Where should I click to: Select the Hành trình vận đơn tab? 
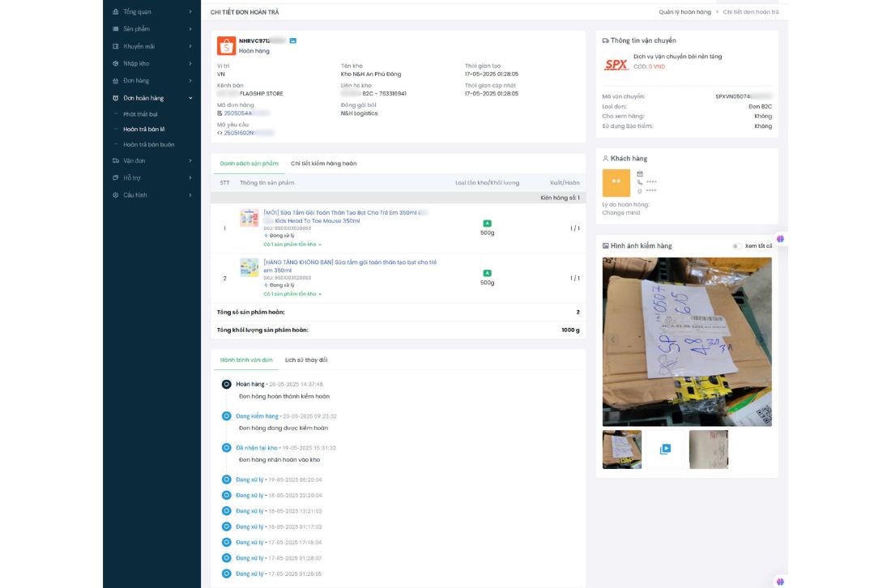[246, 360]
